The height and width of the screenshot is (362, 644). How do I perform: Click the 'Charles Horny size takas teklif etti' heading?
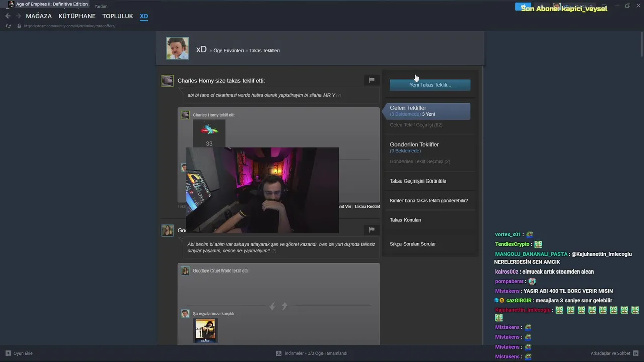coord(221,81)
